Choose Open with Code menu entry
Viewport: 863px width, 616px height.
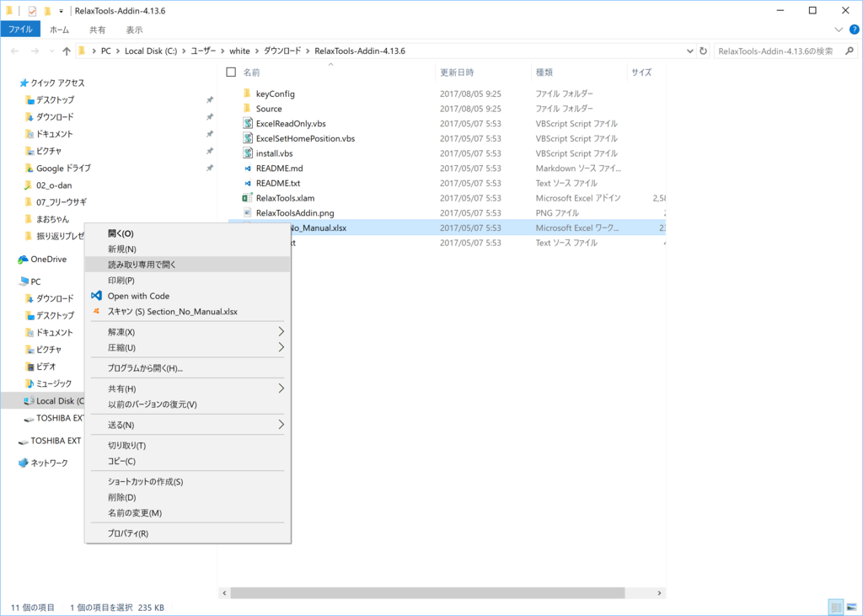188,296
